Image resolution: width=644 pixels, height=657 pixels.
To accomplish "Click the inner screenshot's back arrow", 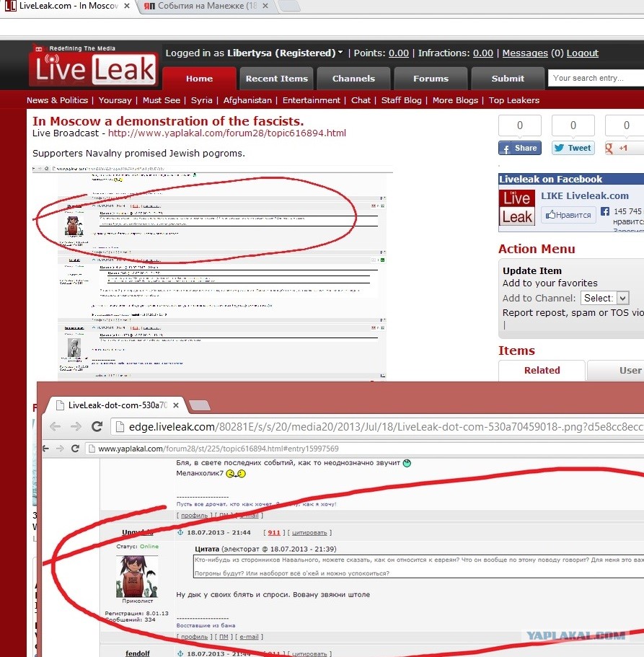I will (x=45, y=449).
